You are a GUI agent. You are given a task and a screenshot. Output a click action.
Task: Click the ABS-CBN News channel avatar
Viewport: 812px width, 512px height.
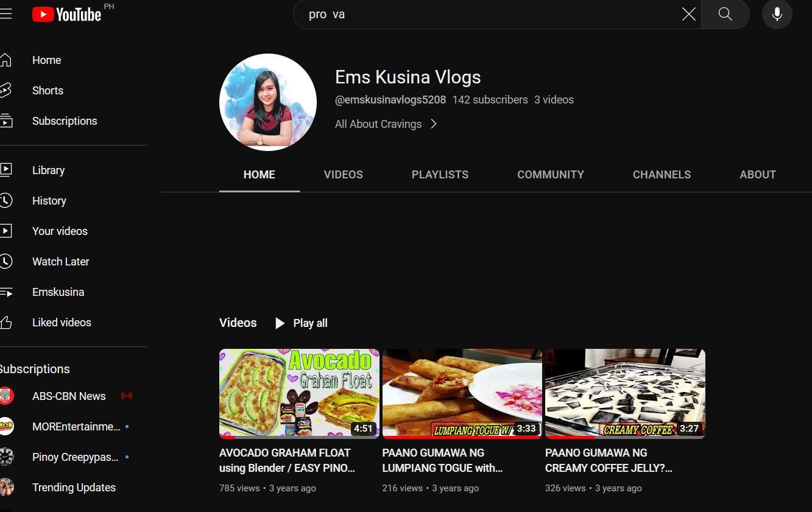(6, 396)
